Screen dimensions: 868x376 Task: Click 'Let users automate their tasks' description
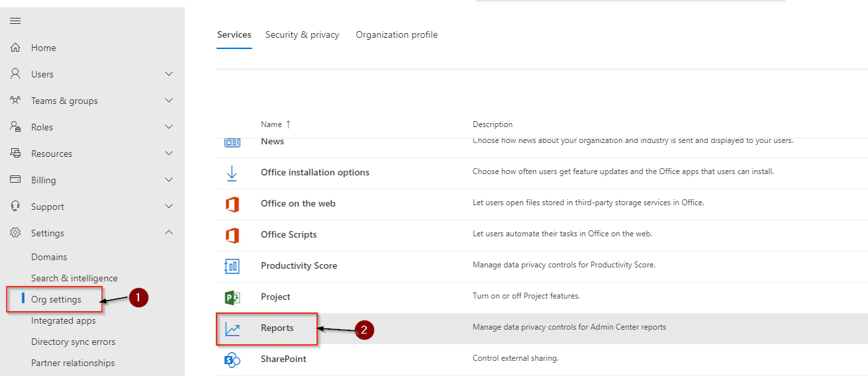coord(563,234)
